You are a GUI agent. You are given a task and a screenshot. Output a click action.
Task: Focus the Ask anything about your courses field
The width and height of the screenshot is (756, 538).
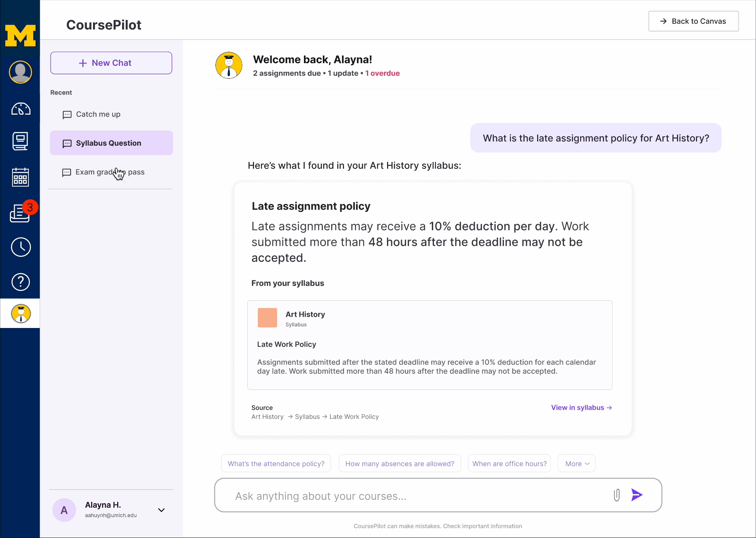(438, 495)
